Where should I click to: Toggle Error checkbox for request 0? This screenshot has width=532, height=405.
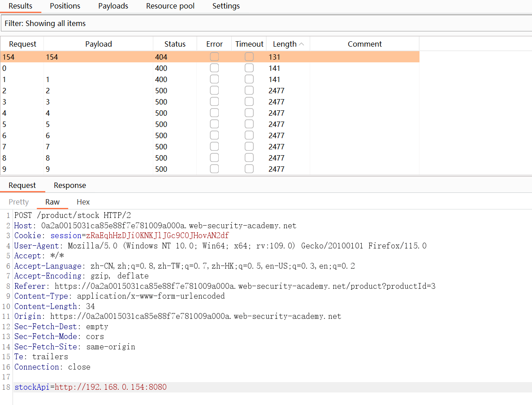tap(214, 68)
